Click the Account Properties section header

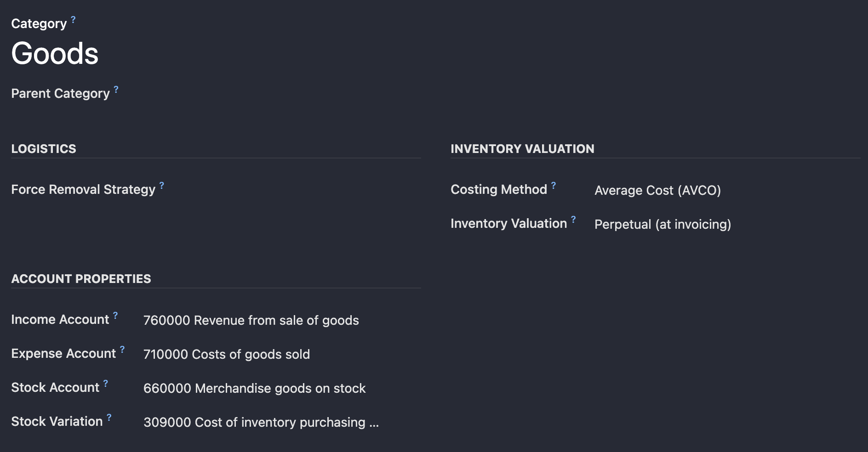pyautogui.click(x=81, y=279)
